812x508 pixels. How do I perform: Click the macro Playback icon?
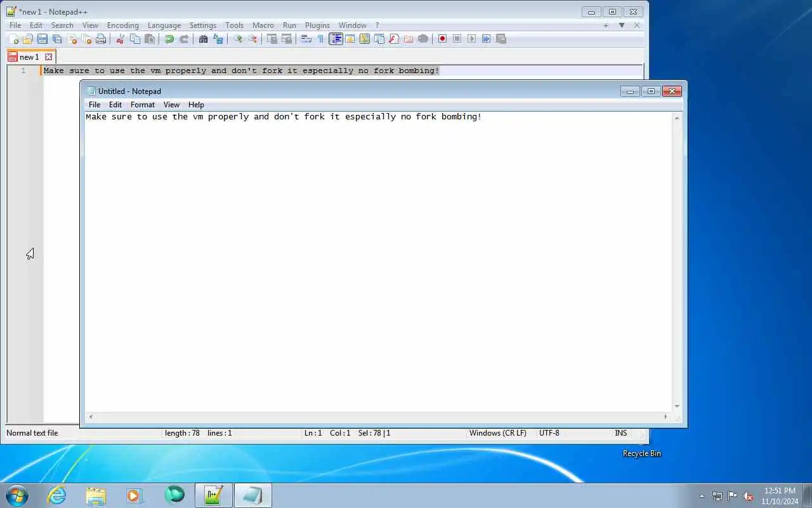click(471, 39)
